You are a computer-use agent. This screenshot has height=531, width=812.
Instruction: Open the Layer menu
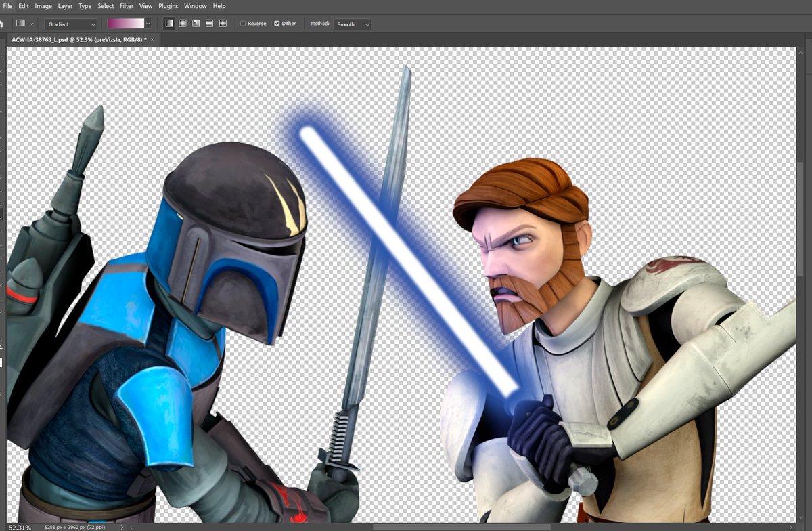pos(65,6)
